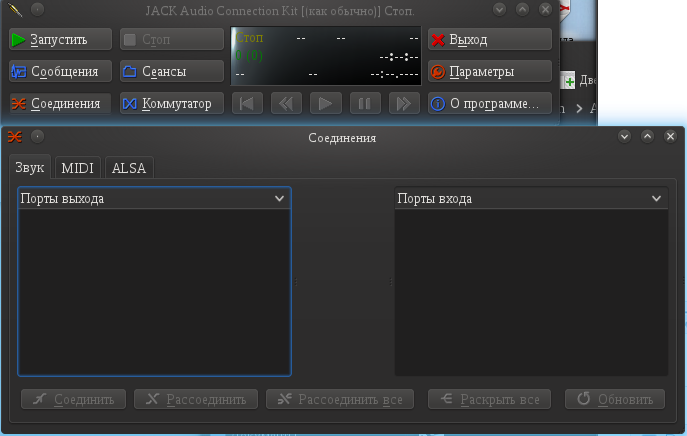Image resolution: width=687 pixels, height=436 pixels.
Task: Click the folder icon on Сеансы
Action: click(x=130, y=71)
